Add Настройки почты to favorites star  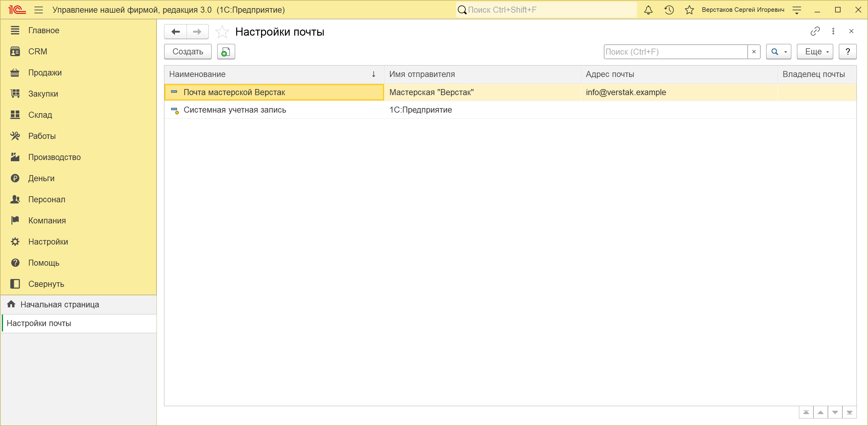point(222,32)
